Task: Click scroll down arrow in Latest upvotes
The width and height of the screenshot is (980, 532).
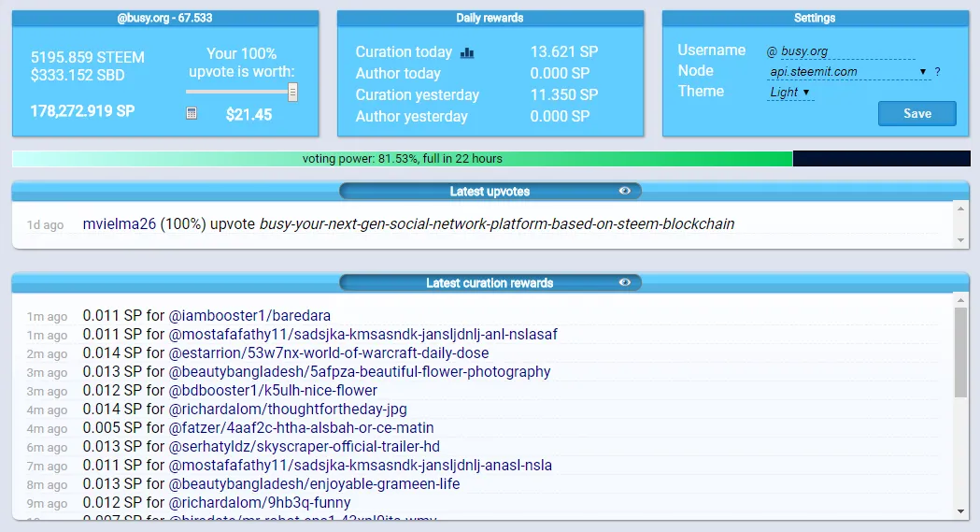Action: click(x=960, y=240)
